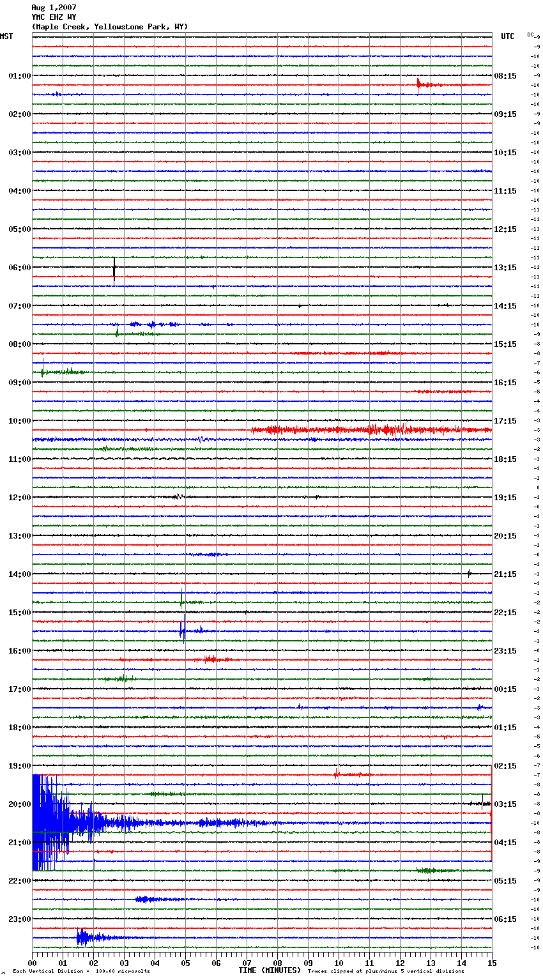Select the 18:00 MST time label
The image size is (543, 980).
[x=20, y=728]
